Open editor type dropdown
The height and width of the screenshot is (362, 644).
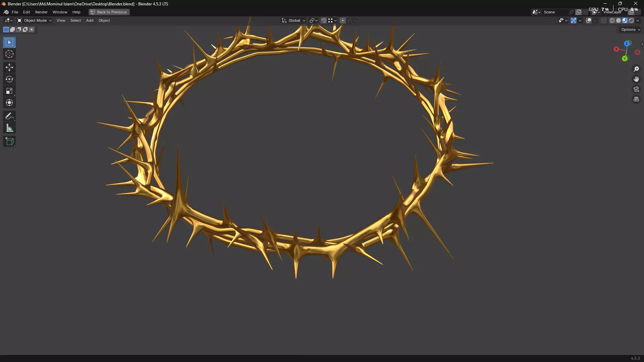[8, 20]
